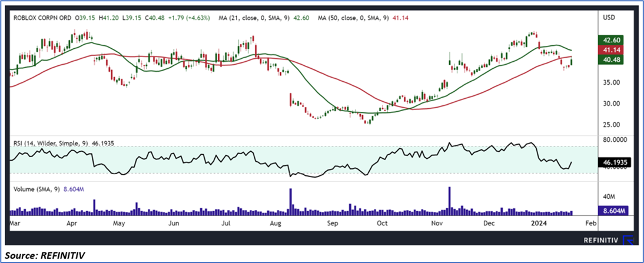The height and width of the screenshot is (263, 644).
Task: Click the red 41.14 value in the legend
Action: pyautogui.click(x=400, y=18)
